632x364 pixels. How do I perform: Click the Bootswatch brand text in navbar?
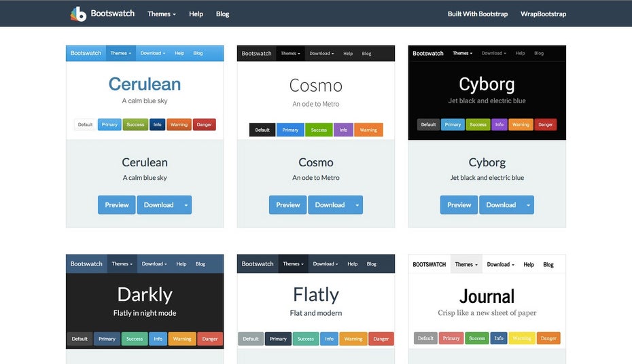click(112, 14)
